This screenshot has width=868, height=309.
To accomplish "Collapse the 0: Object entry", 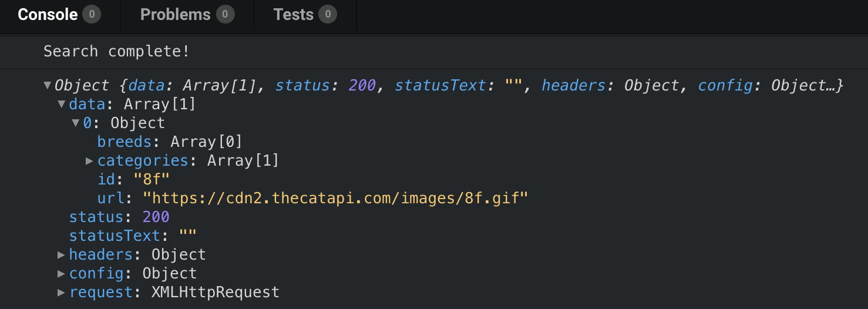I will click(76, 123).
